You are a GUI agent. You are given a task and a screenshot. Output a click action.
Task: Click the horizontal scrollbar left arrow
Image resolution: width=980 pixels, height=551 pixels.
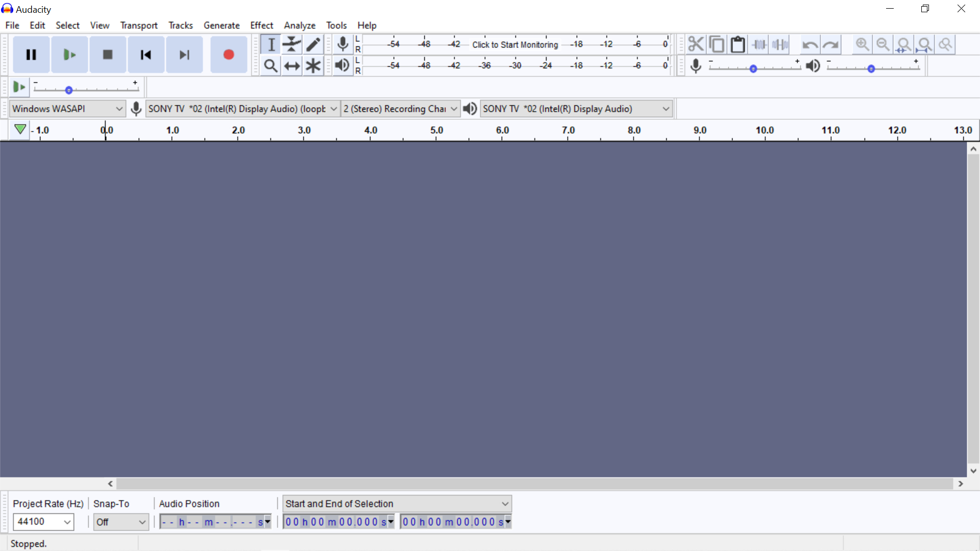tap(110, 484)
